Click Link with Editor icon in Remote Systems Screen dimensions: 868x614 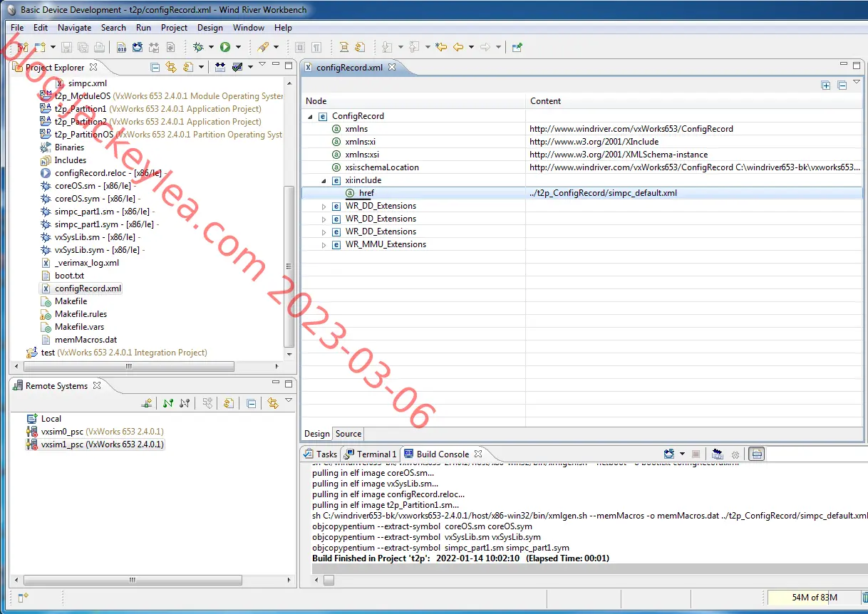click(273, 403)
